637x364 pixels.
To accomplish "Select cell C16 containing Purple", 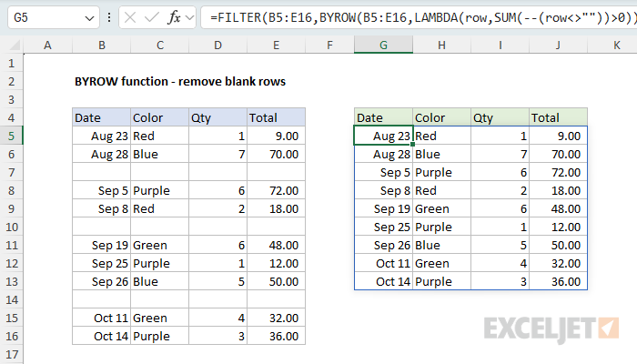I will pyautogui.click(x=159, y=336).
